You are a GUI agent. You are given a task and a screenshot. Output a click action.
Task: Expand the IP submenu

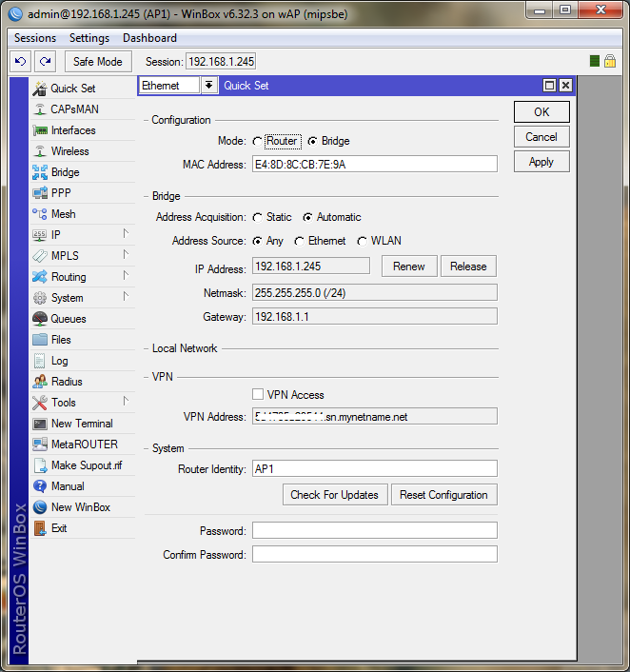click(125, 235)
